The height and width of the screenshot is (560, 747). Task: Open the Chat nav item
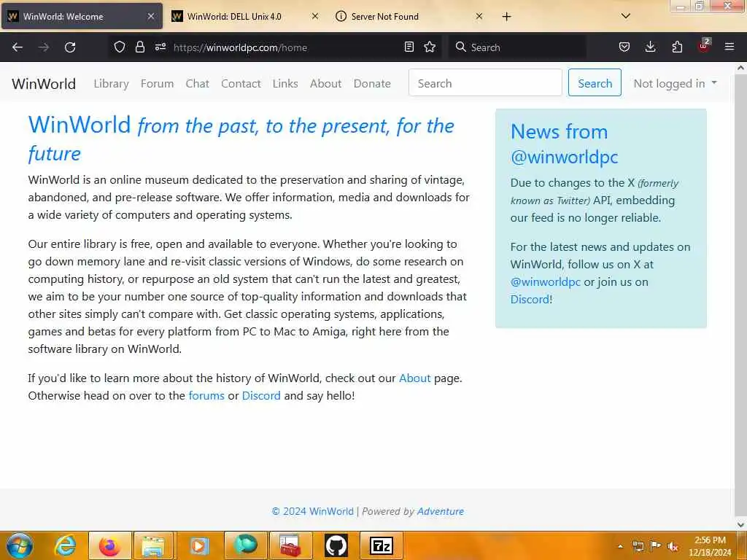(197, 84)
